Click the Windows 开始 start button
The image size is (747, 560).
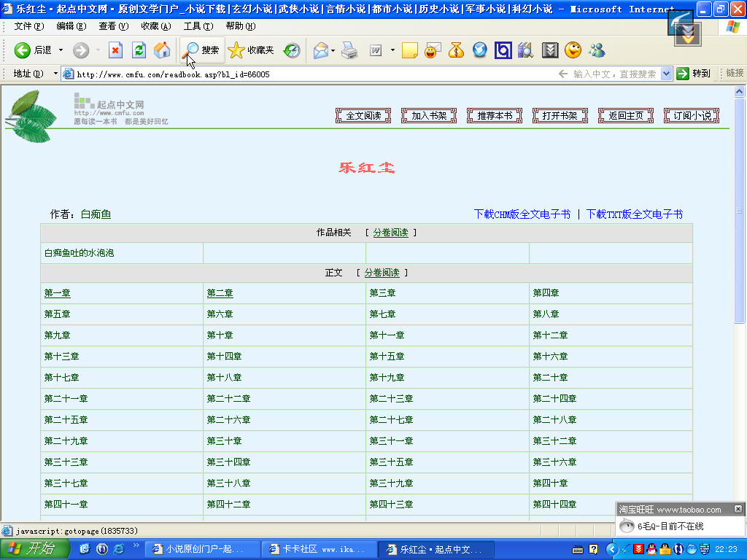tap(34, 549)
